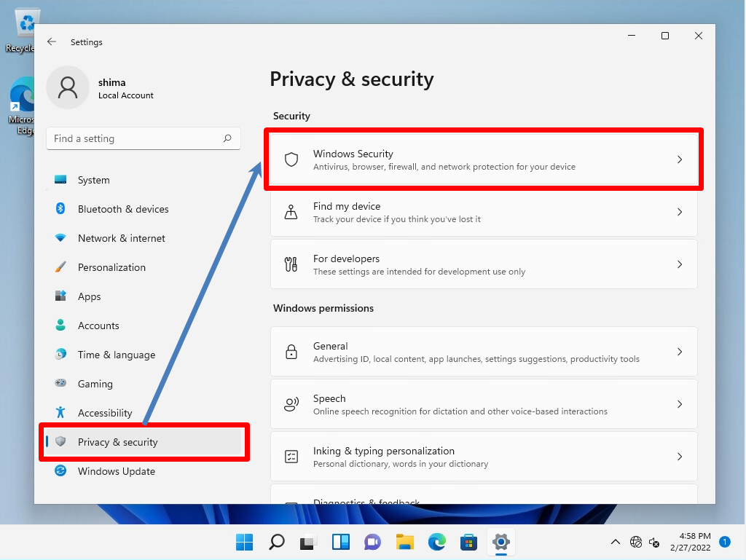Click the Windows Update sync icon
Viewport: 746px width, 560px height.
[x=60, y=470]
